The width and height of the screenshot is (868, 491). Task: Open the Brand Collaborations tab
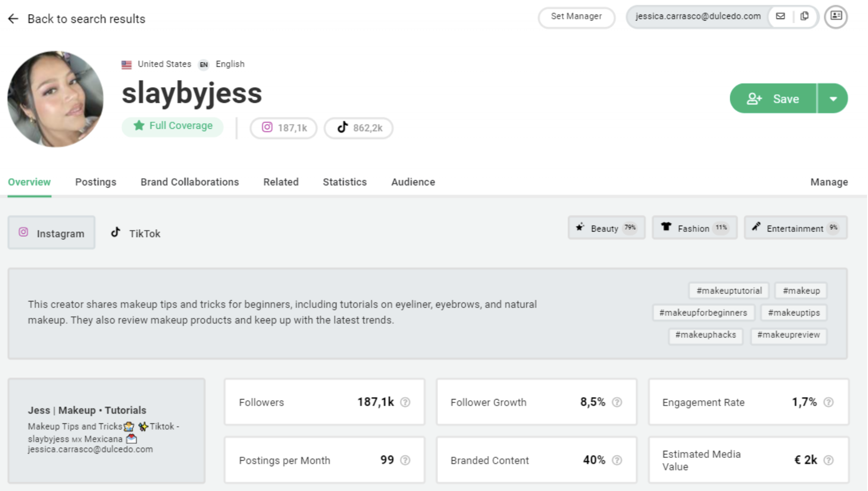(x=189, y=182)
